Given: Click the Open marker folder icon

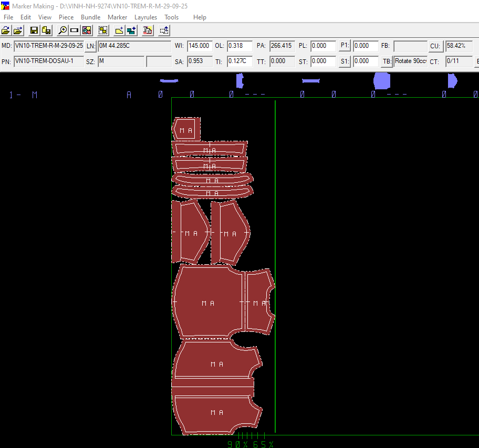Looking at the screenshot, I should coord(6,30).
